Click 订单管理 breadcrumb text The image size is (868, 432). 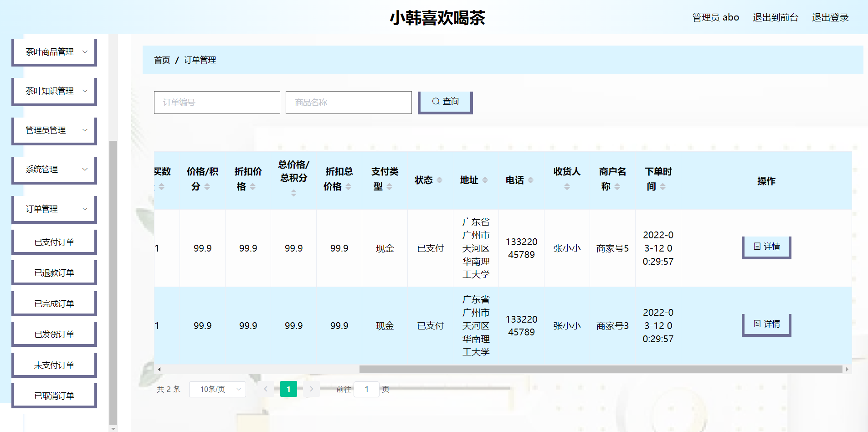tap(200, 60)
